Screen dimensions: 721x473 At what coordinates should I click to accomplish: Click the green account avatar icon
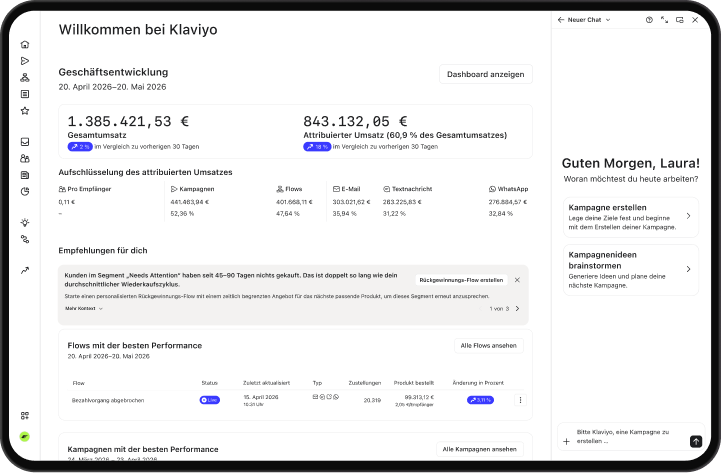25,437
